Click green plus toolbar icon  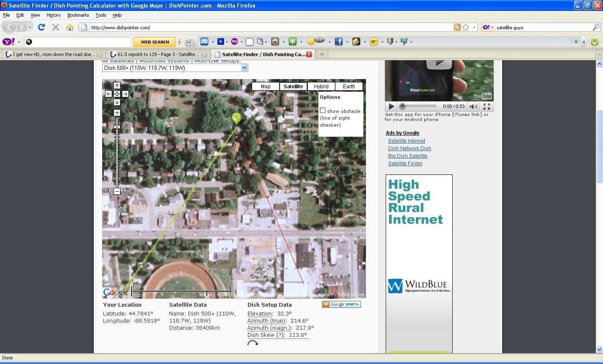coord(576,41)
